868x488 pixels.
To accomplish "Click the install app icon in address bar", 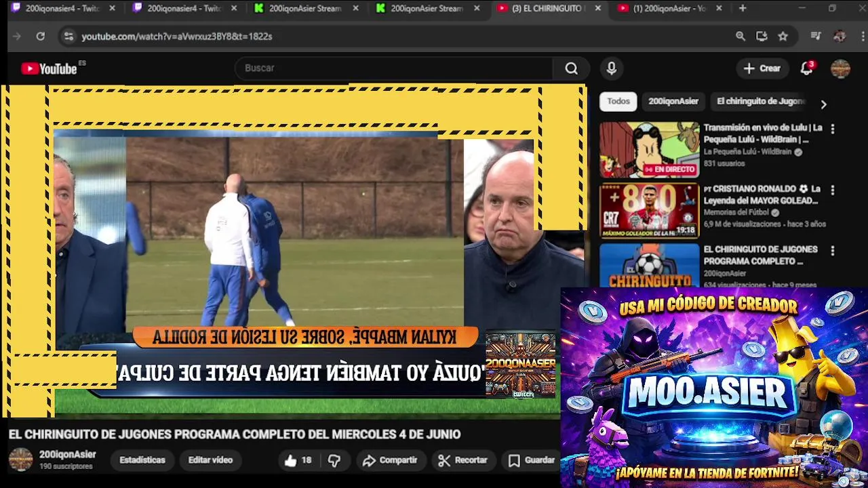I will point(762,37).
